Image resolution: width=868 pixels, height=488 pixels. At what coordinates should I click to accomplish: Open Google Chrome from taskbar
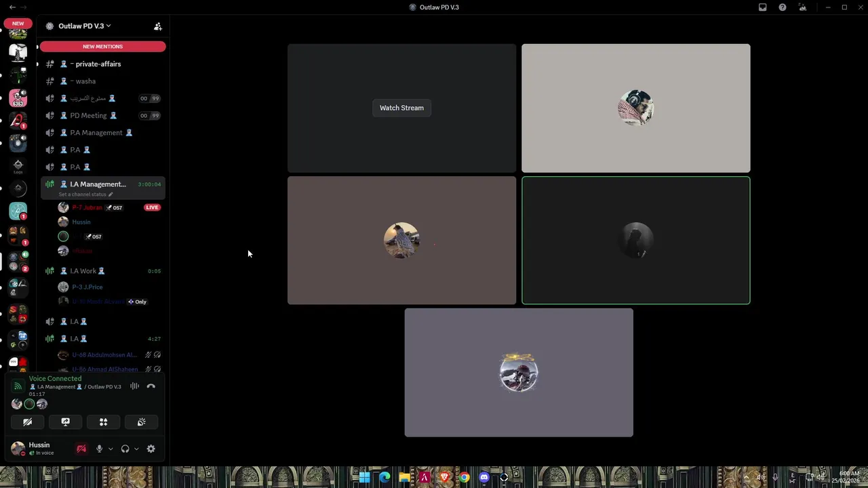coord(464,477)
